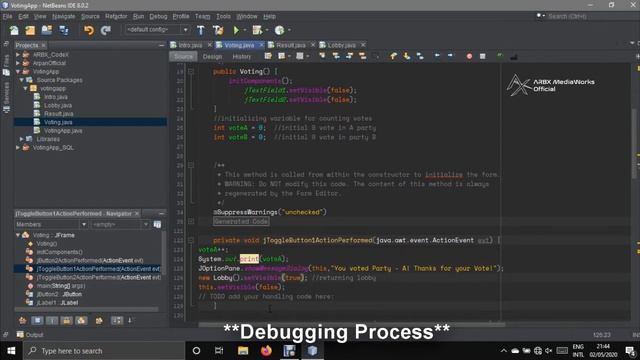Toggle Sort by Source in Navigator
640x360 pixels.
[130, 320]
